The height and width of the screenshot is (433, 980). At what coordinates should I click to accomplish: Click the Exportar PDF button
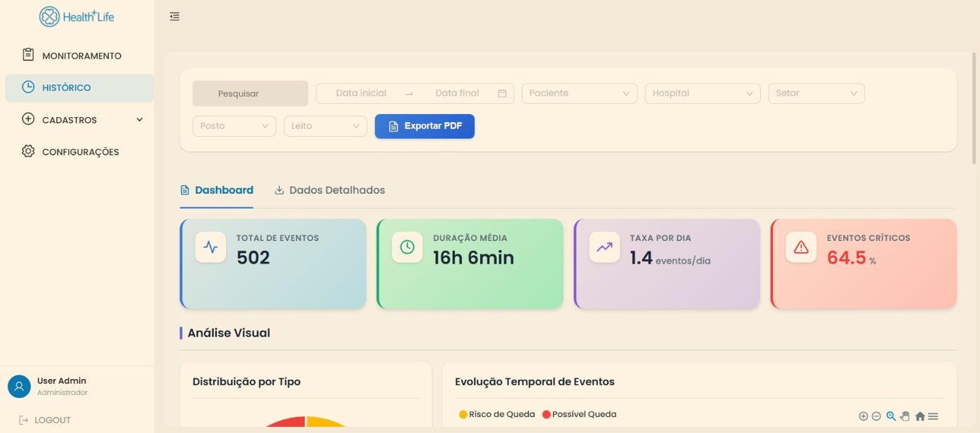[x=424, y=126]
